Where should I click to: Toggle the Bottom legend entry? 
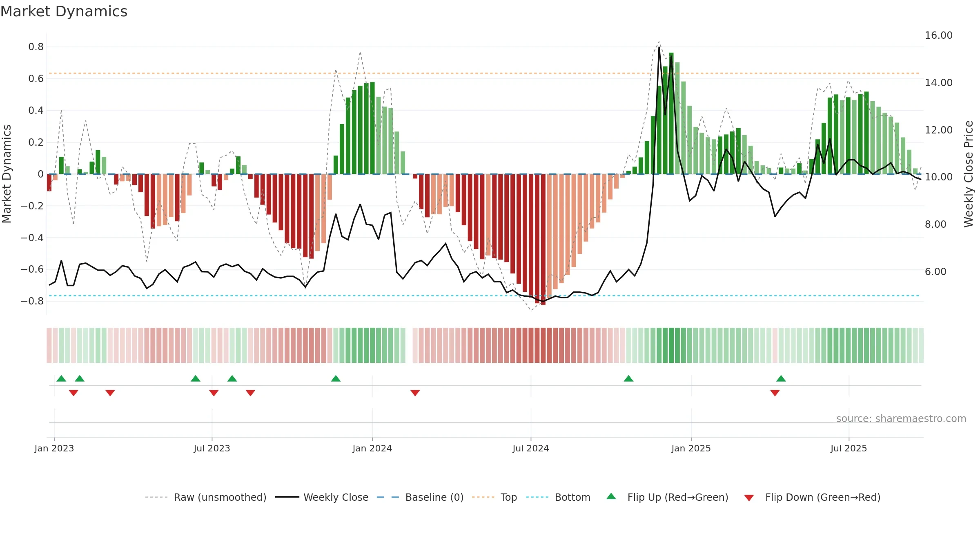[558, 497]
